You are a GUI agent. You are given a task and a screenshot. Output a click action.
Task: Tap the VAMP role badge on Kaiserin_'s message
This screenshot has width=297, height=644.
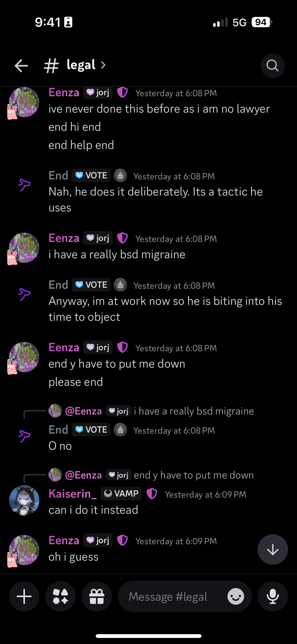(121, 493)
